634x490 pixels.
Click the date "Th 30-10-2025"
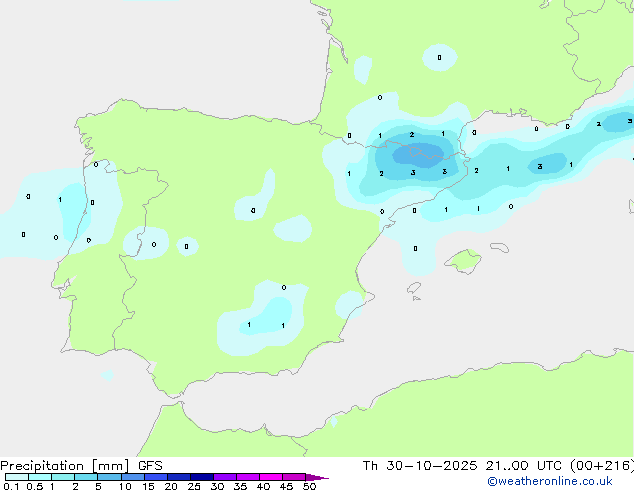tap(420, 466)
